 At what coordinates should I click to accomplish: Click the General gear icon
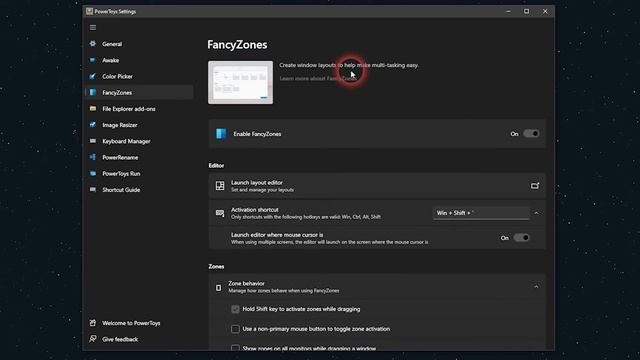click(93, 44)
